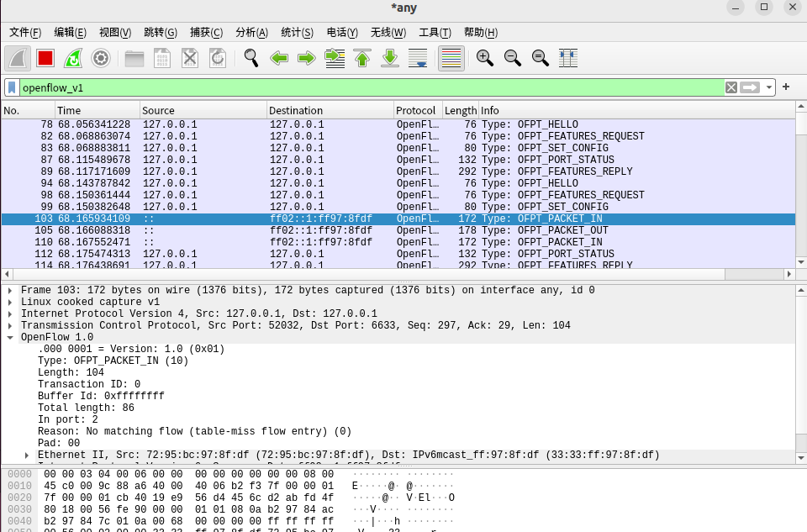Screen dimensions: 807x532
Task: Add a display filter button
Action: (x=786, y=87)
